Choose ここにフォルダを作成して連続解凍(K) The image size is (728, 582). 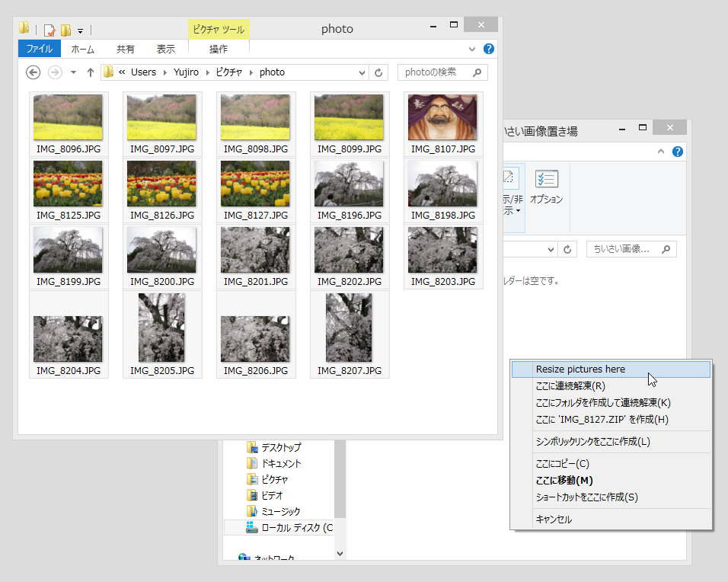(611, 403)
